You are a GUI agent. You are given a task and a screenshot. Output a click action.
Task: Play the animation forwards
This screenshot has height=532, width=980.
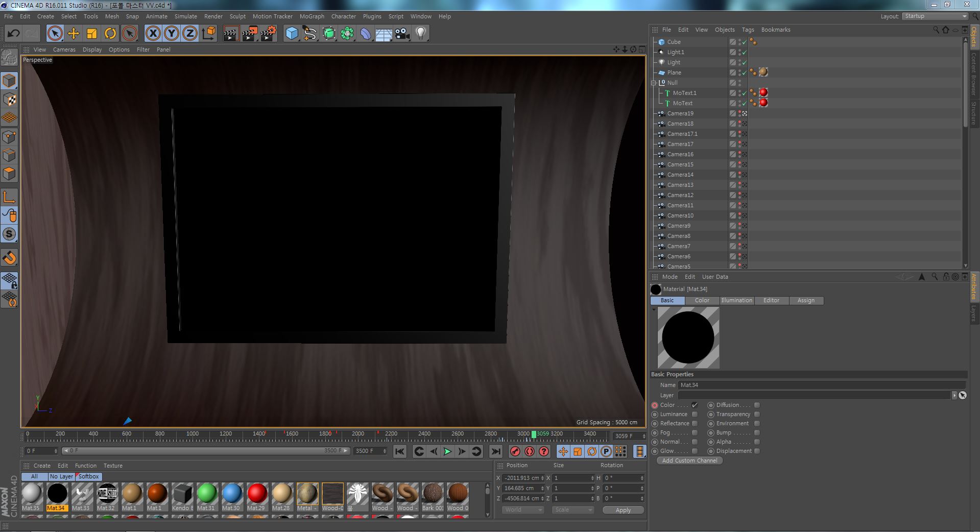coord(447,451)
